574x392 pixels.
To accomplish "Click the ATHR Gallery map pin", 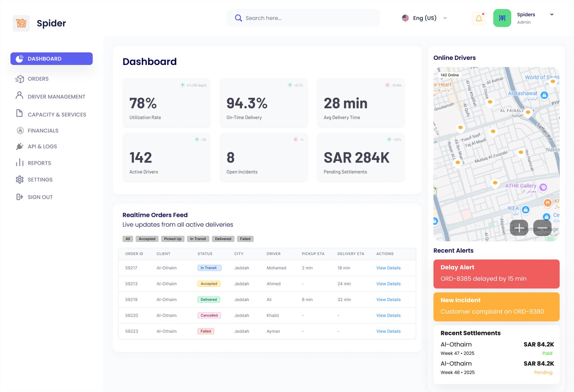I will click(543, 187).
